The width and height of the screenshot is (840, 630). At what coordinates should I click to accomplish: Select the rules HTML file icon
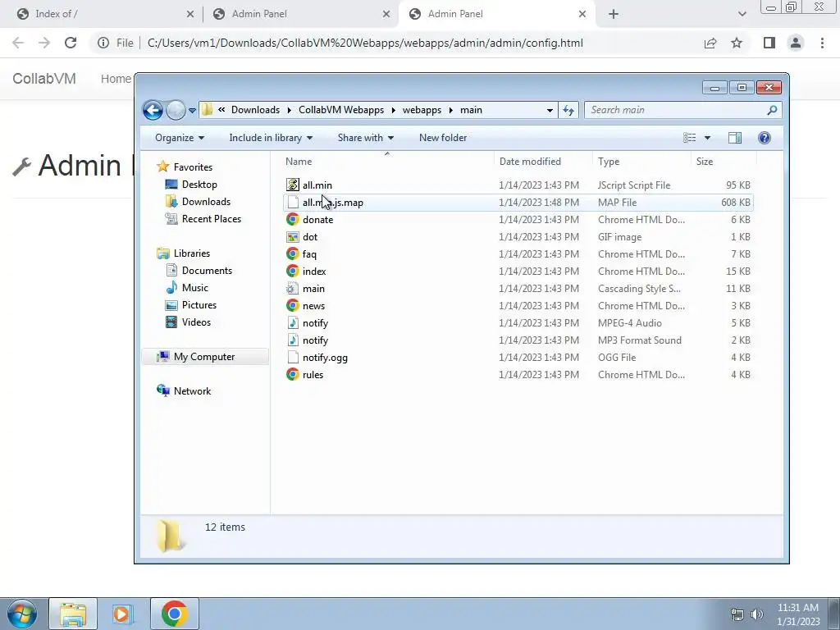293,374
